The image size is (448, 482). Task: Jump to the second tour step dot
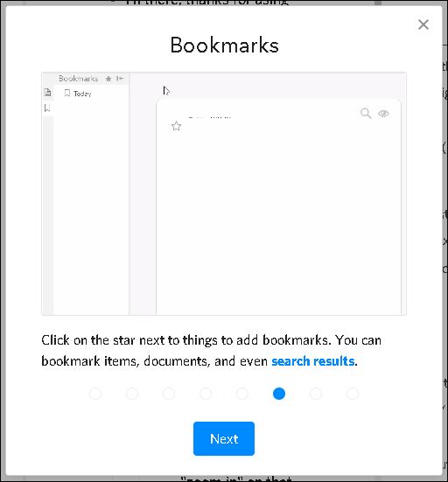pyautogui.click(x=132, y=394)
